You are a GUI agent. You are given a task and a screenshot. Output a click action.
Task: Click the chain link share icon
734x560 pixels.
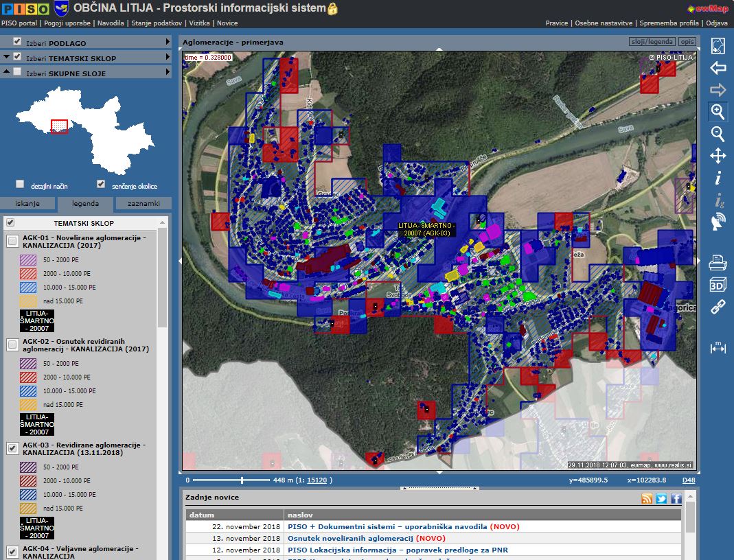(x=718, y=307)
